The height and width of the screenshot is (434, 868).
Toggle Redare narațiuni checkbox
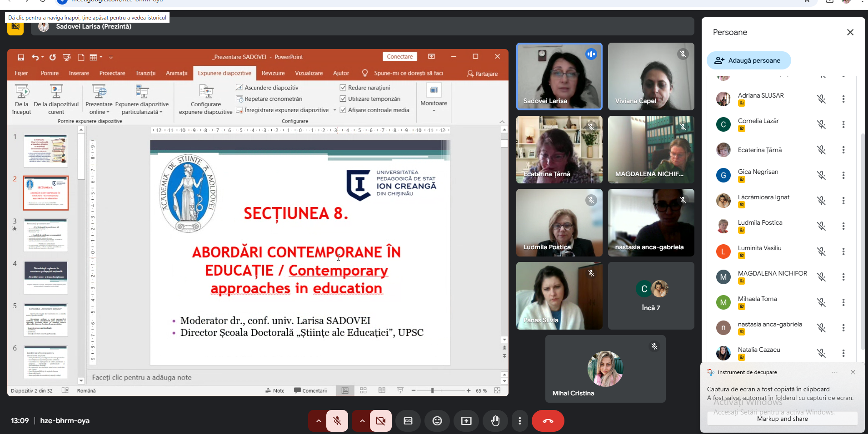pyautogui.click(x=343, y=88)
